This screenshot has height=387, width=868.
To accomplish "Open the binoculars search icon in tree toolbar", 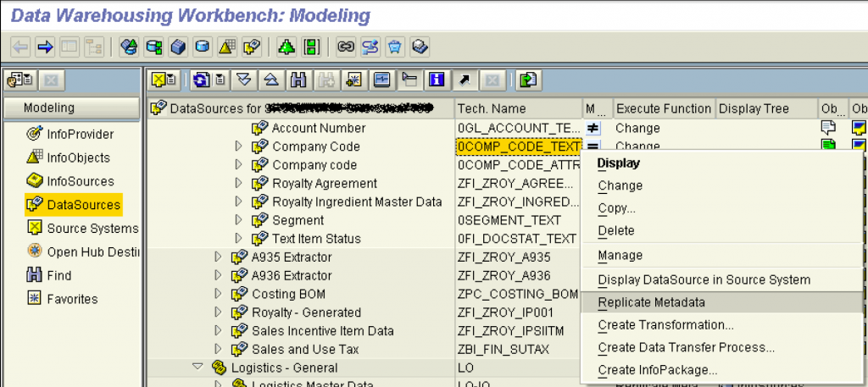I will [x=299, y=80].
